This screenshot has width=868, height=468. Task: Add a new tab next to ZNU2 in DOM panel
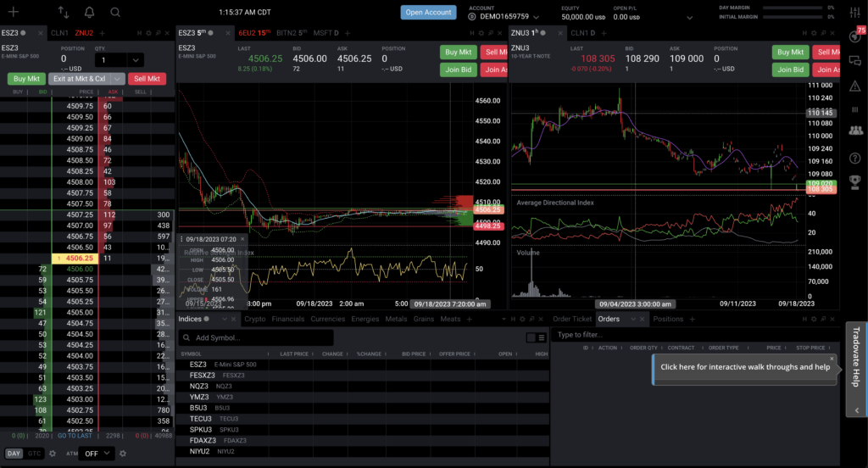pyautogui.click(x=102, y=33)
